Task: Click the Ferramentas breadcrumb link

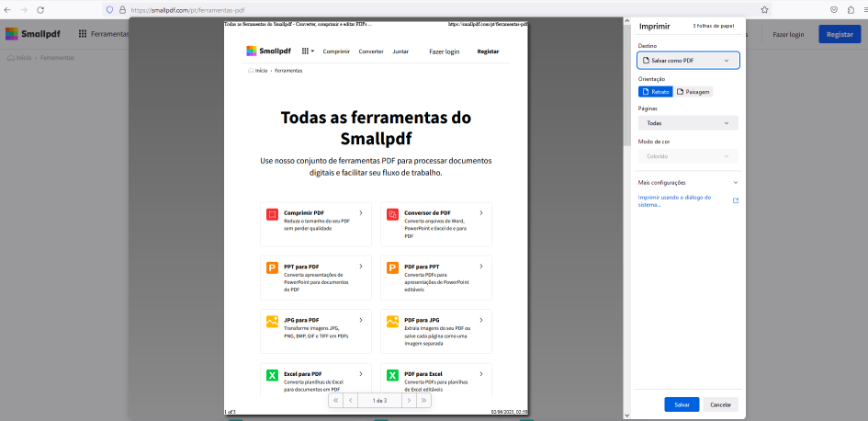Action: point(57,58)
